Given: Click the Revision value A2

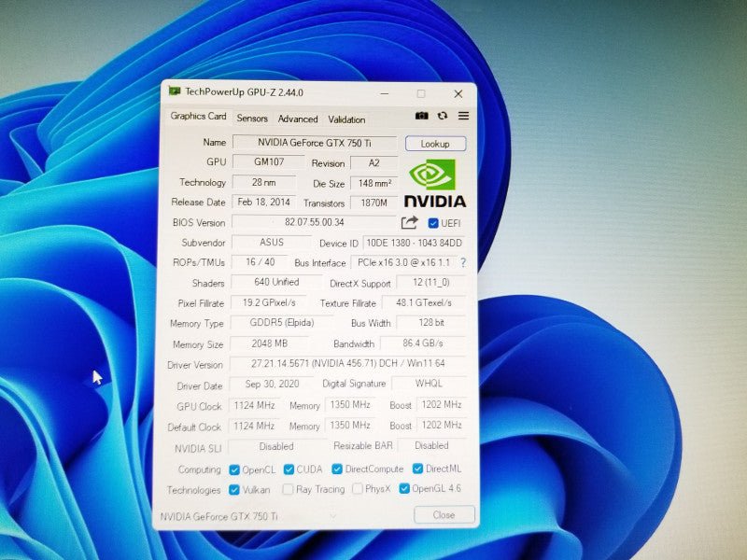Looking at the screenshot, I should point(374,162).
